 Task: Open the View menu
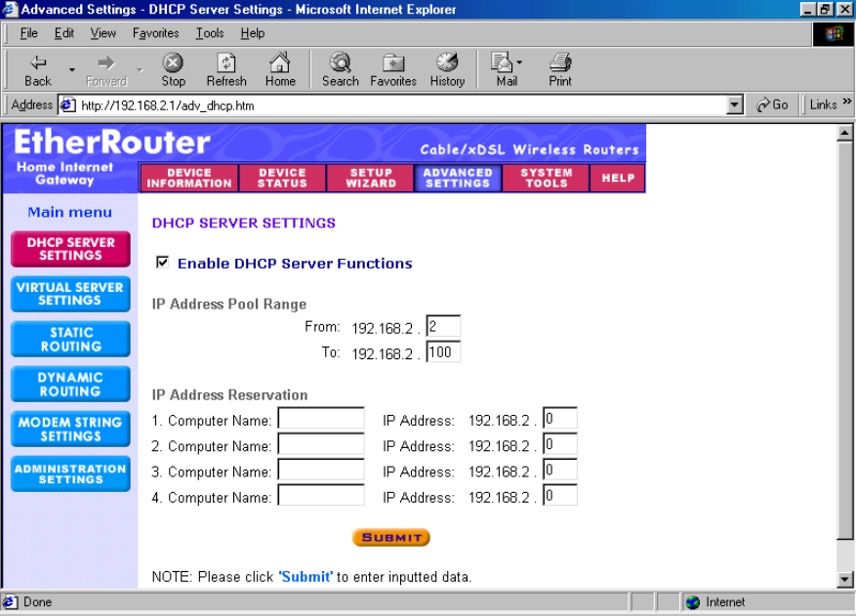(102, 33)
